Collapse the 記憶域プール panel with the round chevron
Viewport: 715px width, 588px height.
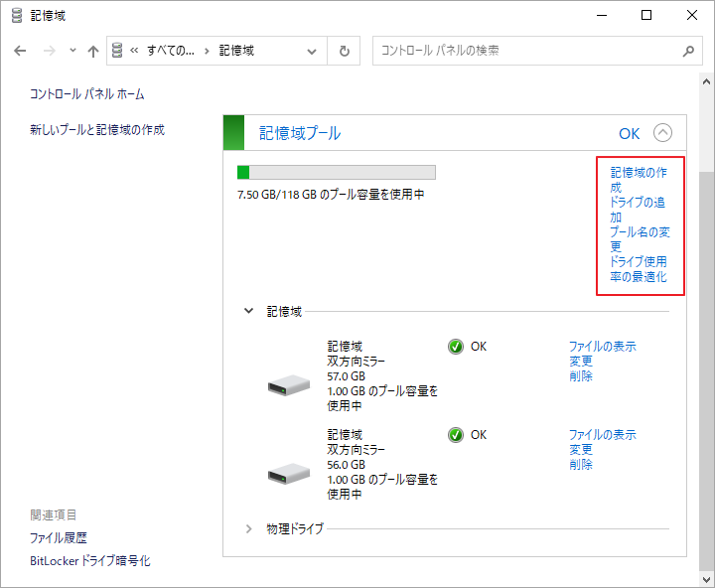point(662,132)
